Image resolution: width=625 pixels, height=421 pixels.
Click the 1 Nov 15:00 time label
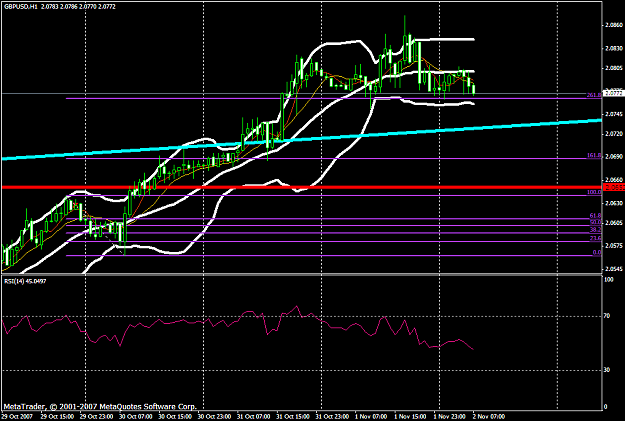click(411, 417)
